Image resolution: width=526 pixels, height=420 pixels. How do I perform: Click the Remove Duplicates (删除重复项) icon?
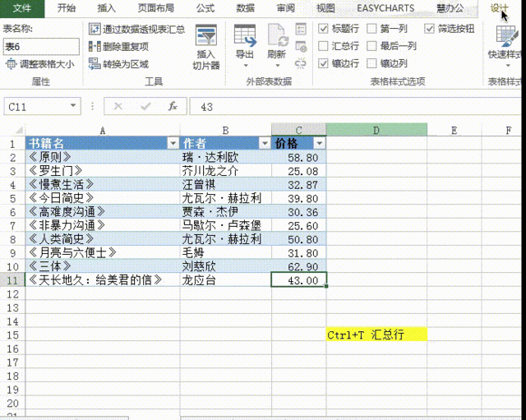coord(95,46)
